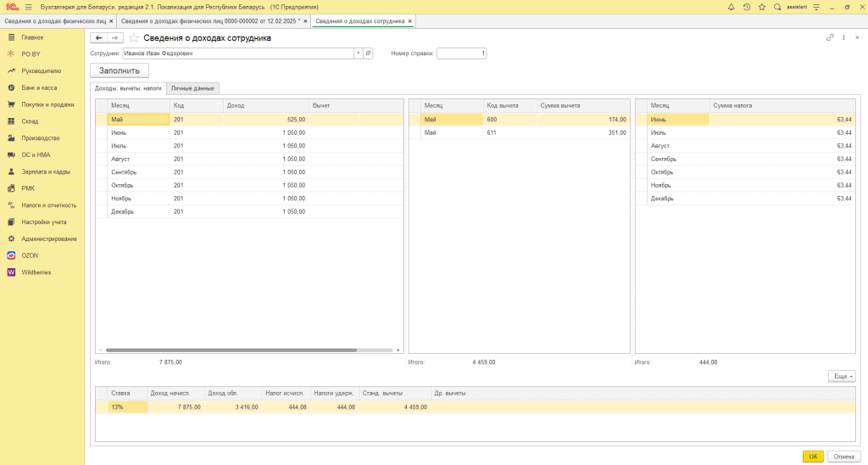868x465 pixels.
Task: Open Производство section
Action: (41, 138)
